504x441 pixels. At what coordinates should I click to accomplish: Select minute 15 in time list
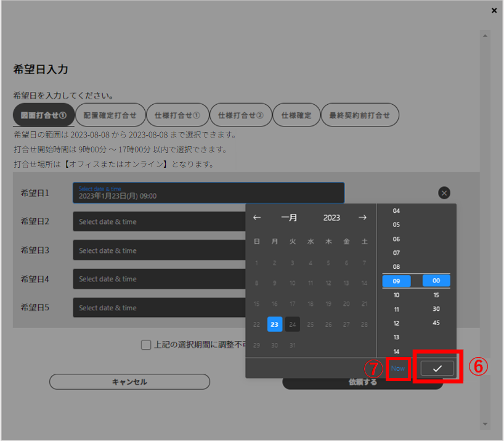436,295
